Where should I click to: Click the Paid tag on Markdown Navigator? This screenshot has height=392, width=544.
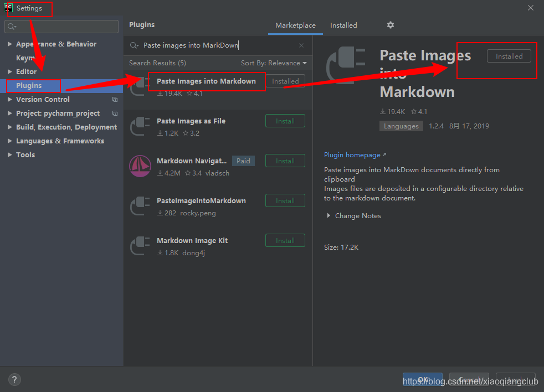[243, 161]
